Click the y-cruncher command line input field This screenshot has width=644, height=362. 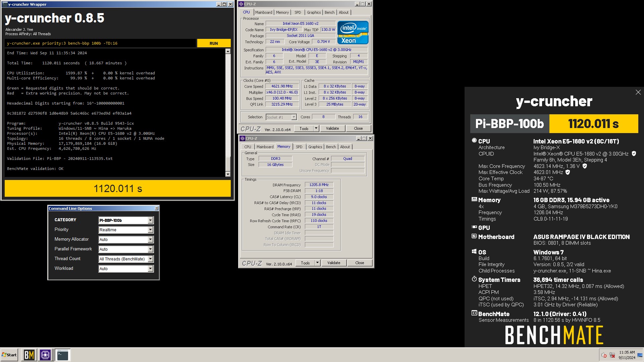pos(100,43)
